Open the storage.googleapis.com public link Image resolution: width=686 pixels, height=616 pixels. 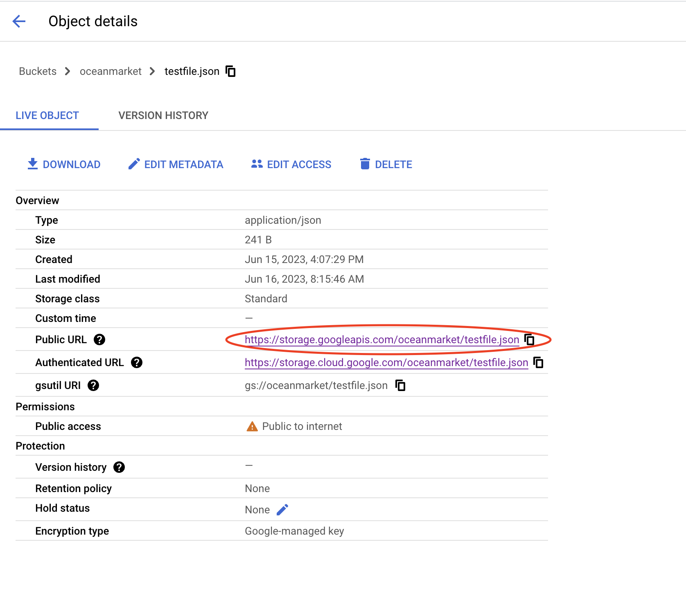point(381,339)
